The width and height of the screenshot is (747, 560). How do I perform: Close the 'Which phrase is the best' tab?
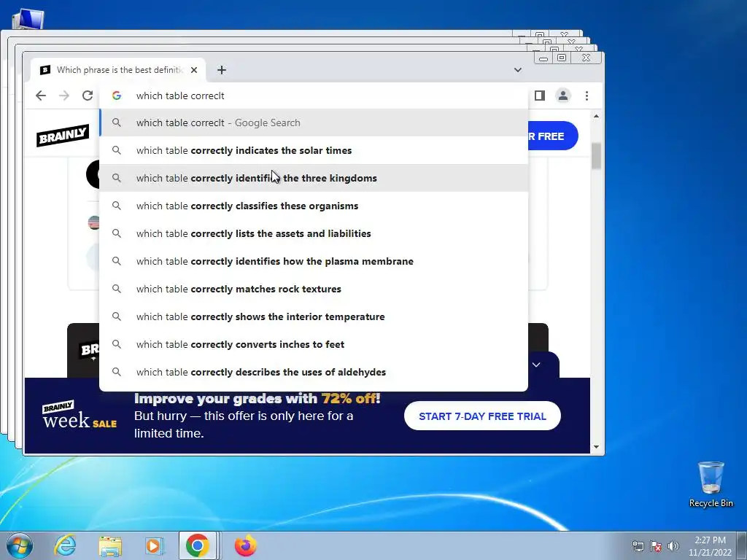tap(194, 70)
